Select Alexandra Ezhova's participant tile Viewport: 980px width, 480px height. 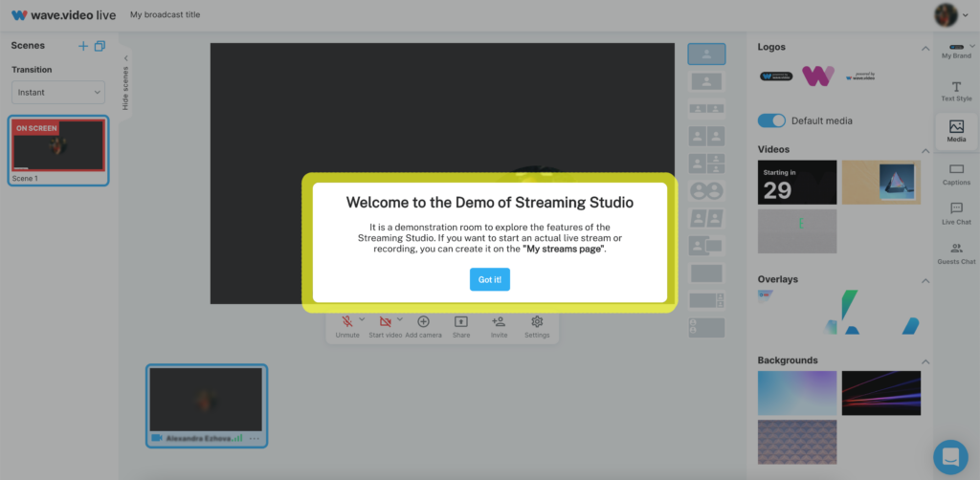pos(207,405)
